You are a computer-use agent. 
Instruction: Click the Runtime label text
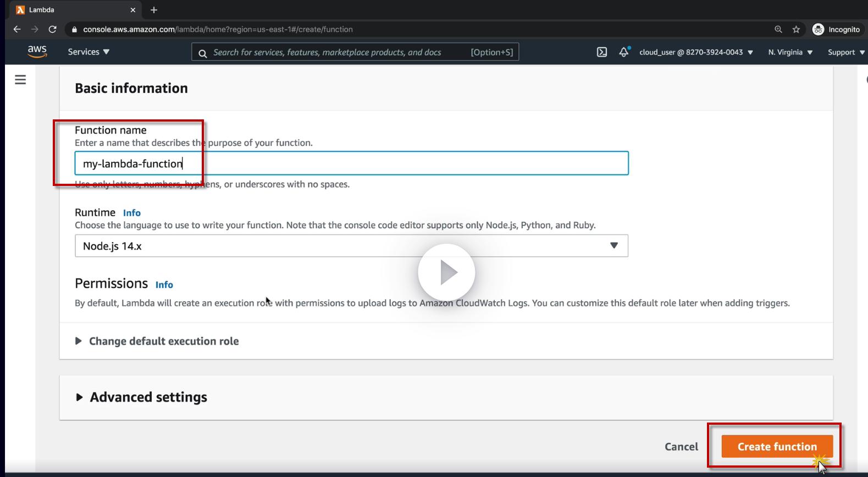(95, 212)
